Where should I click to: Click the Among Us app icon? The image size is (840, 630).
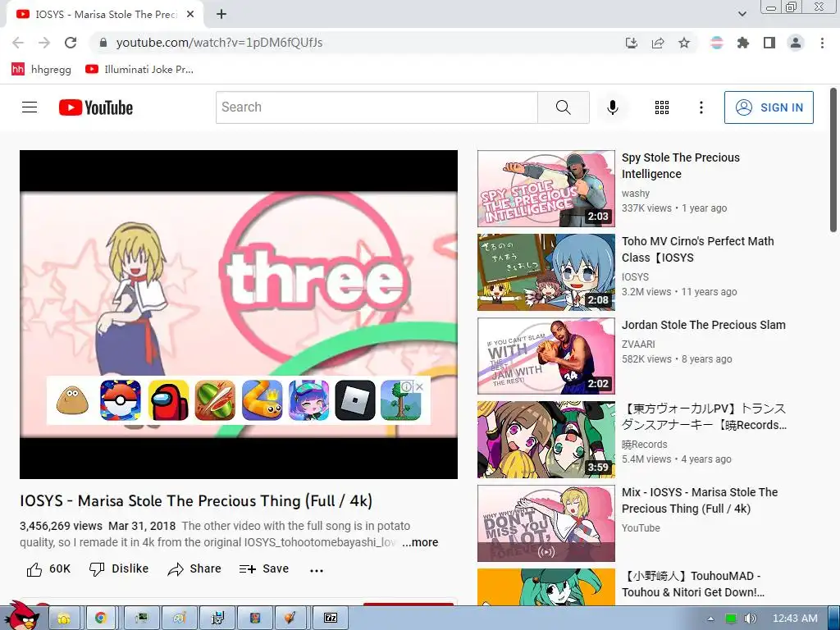pos(168,400)
